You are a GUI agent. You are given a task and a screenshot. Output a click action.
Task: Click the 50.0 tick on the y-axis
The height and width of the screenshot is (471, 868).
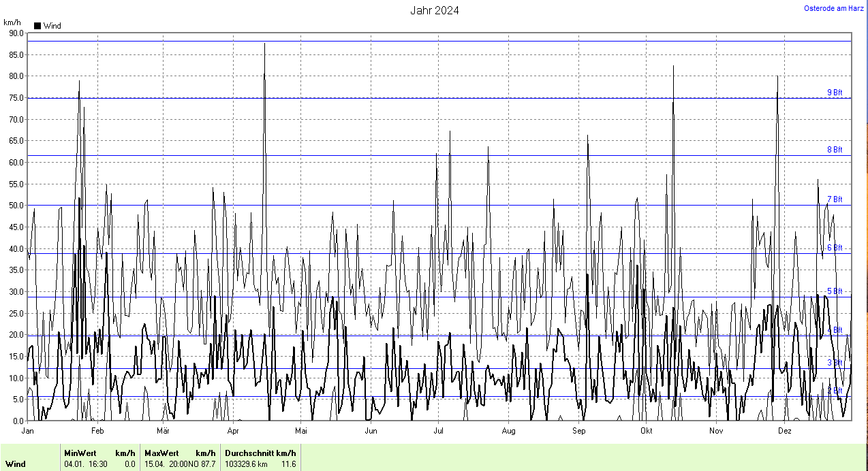tap(14, 206)
